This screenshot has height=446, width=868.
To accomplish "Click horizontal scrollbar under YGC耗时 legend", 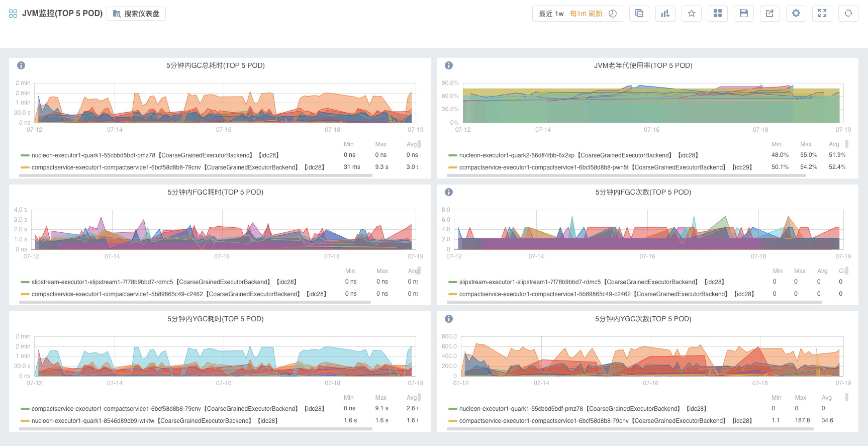I will tap(196, 429).
